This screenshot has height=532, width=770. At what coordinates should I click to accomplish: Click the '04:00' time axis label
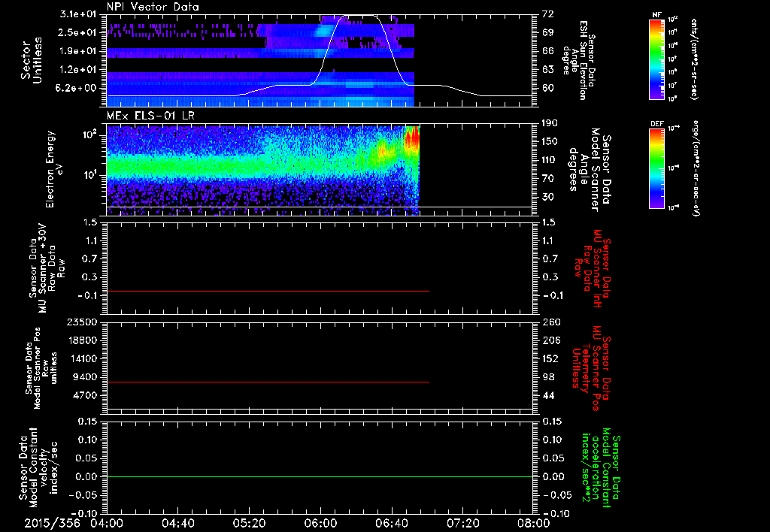pos(107,523)
